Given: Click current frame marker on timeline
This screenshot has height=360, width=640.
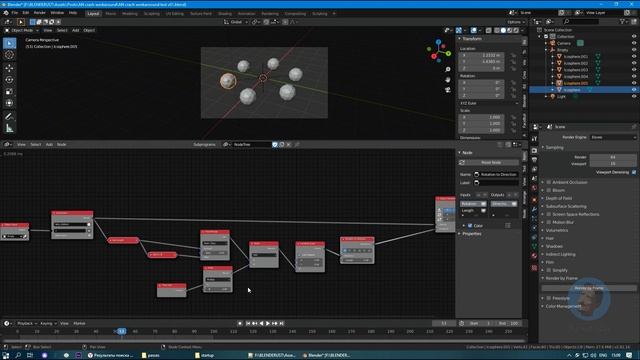Looking at the screenshot, I should click(122, 331).
